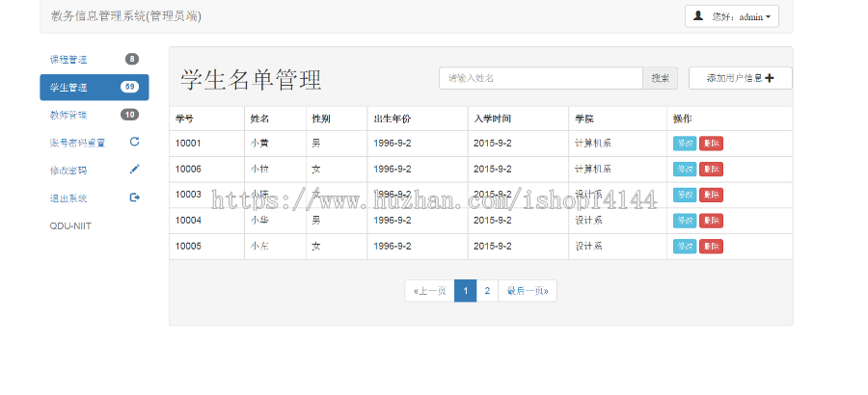Go to 教师管理 in the sidebar

[95, 115]
